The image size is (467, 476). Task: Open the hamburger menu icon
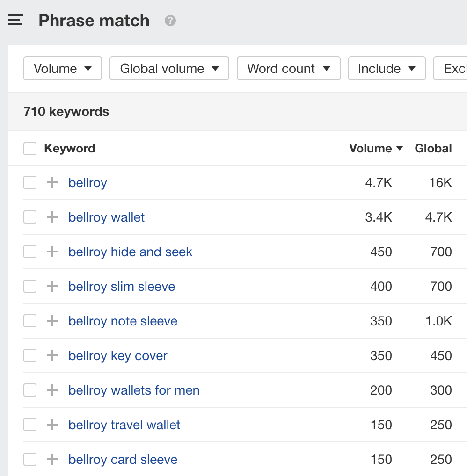(16, 21)
